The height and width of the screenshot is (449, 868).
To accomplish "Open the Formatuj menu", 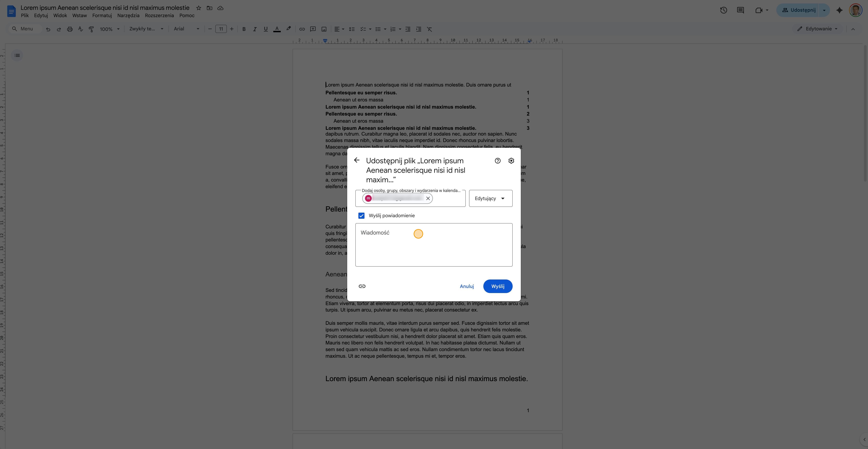I will coord(102,15).
